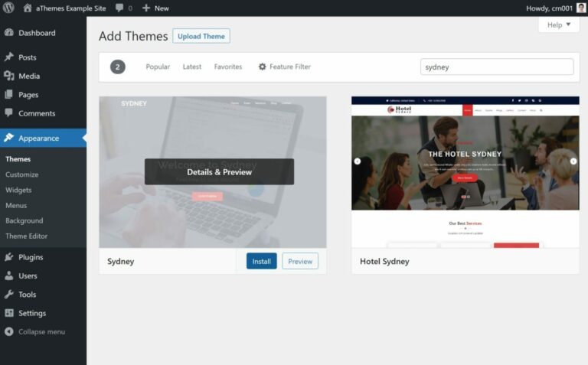This screenshot has height=365, width=588.
Task: Go to the Media library menu
Action: pos(43,76)
